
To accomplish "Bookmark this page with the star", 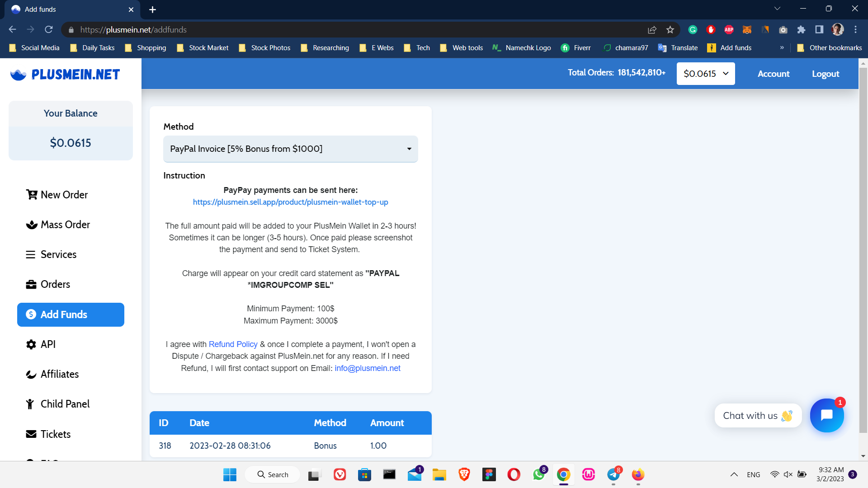I will coord(670,30).
